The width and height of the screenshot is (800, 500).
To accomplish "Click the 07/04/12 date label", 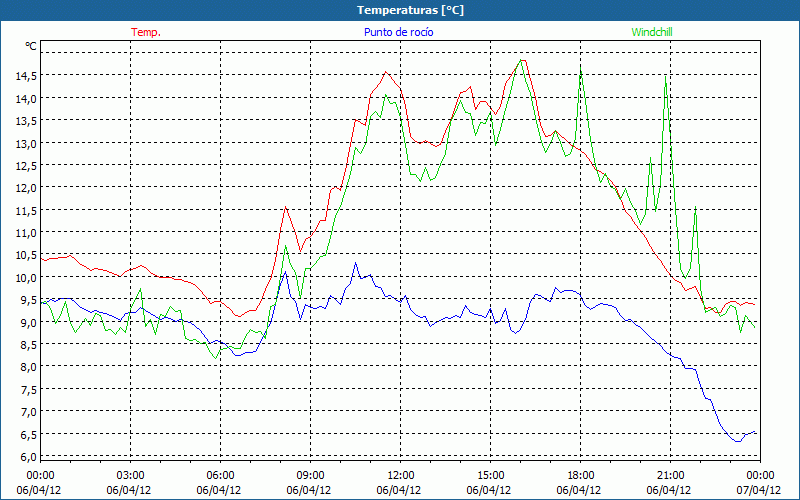I will tap(759, 490).
